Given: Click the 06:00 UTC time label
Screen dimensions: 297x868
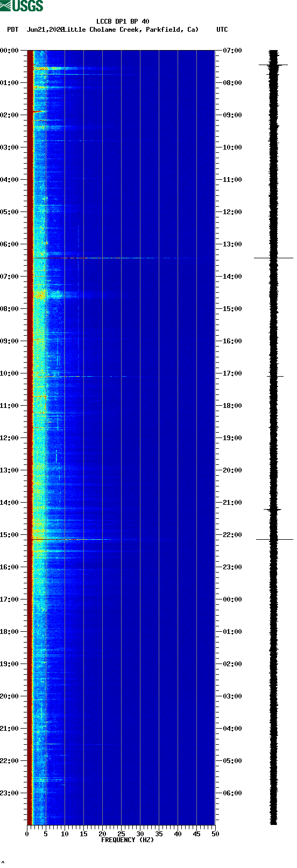Looking at the screenshot, I should 232,793.
